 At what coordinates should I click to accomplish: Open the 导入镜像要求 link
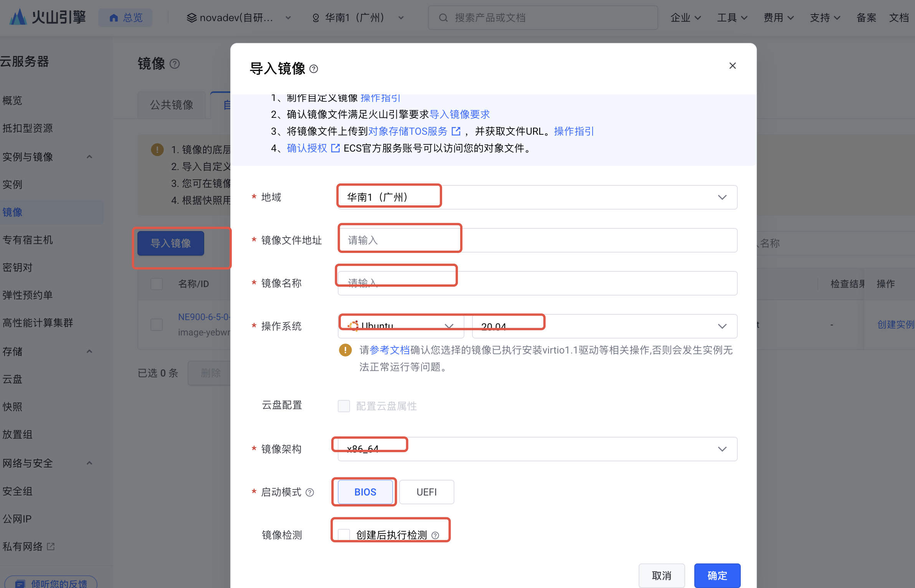click(x=460, y=114)
